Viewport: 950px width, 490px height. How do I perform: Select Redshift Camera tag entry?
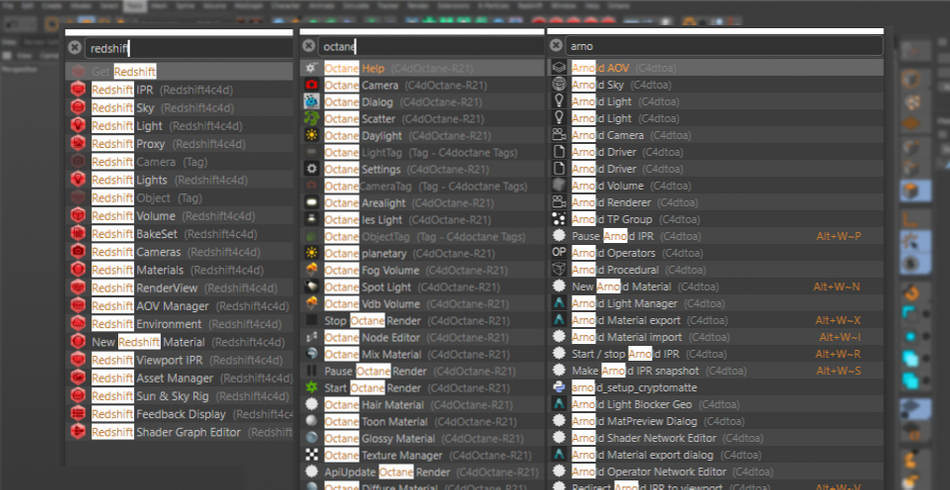179,162
